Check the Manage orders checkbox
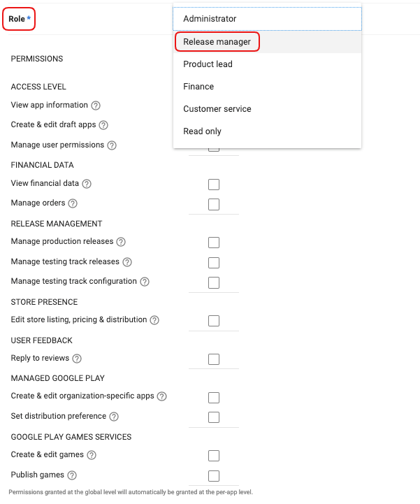 214,204
